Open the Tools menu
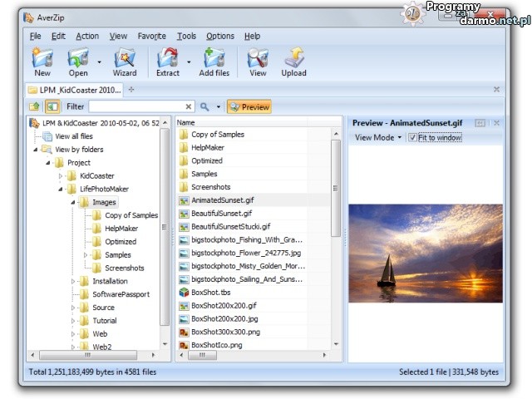 point(186,36)
